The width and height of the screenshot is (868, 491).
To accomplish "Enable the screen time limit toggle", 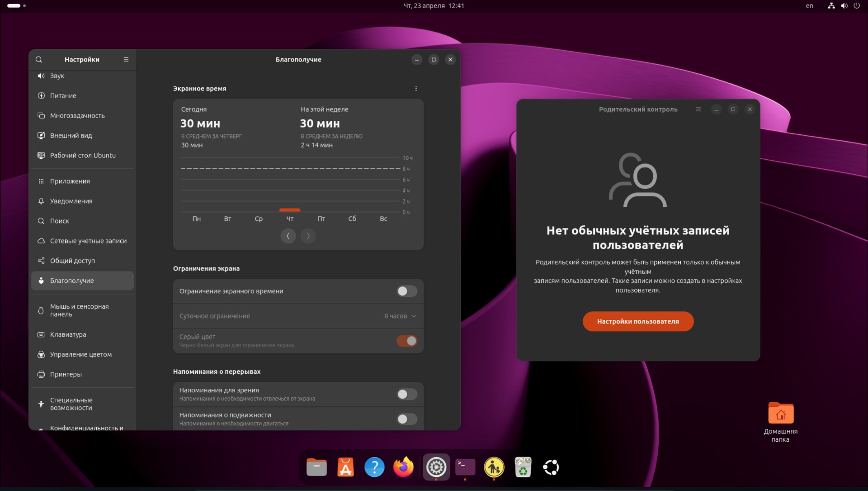I will click(x=406, y=291).
